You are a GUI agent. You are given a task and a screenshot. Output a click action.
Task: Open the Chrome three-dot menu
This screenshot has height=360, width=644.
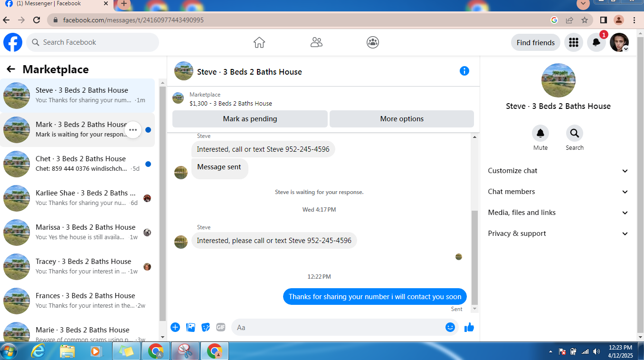(x=635, y=20)
